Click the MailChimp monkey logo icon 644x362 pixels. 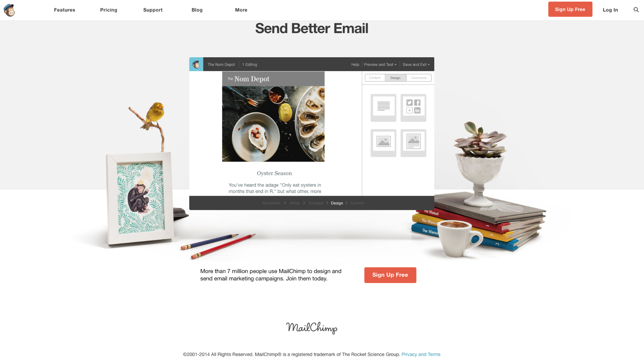pyautogui.click(x=9, y=10)
